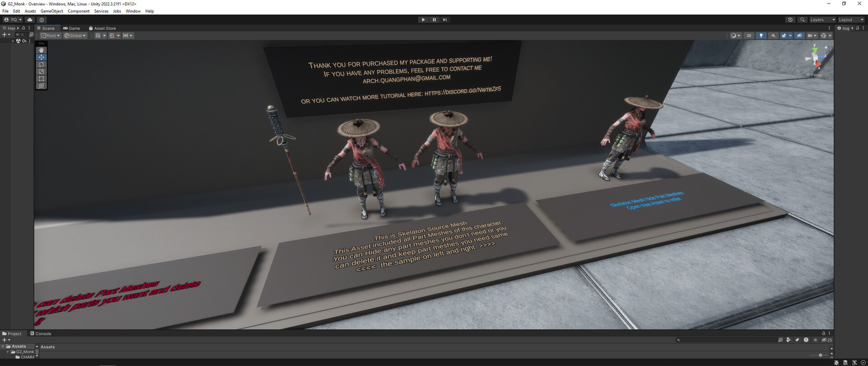This screenshot has width=868, height=366.
Task: Toggle the orientation gizmo rotation lock
Action: tap(826, 47)
